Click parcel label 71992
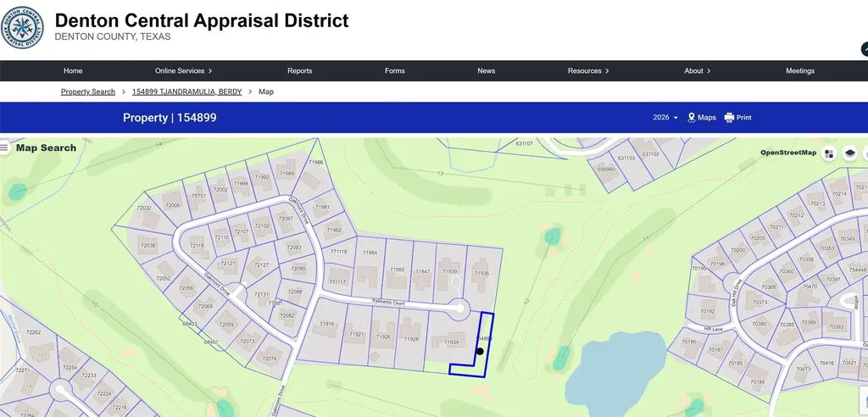868x417 pixels. point(261,177)
